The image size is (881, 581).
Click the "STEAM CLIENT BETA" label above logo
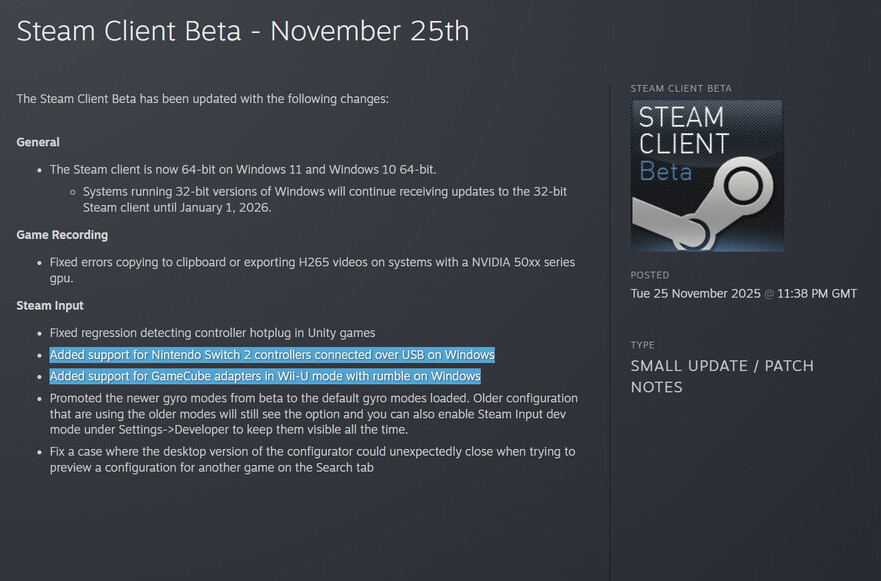681,89
